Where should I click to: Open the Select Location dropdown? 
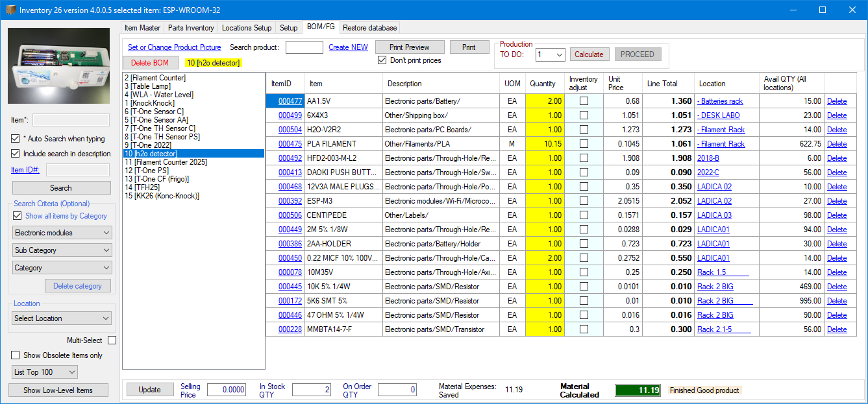pos(62,318)
